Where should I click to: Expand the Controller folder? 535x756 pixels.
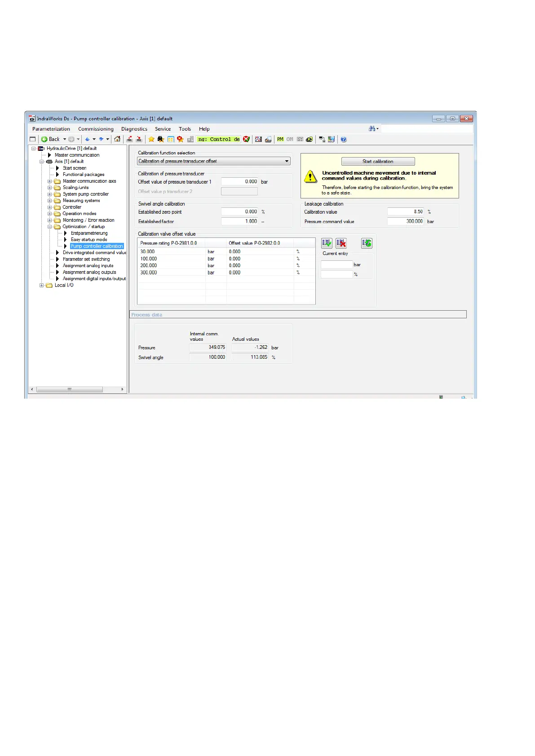49,207
